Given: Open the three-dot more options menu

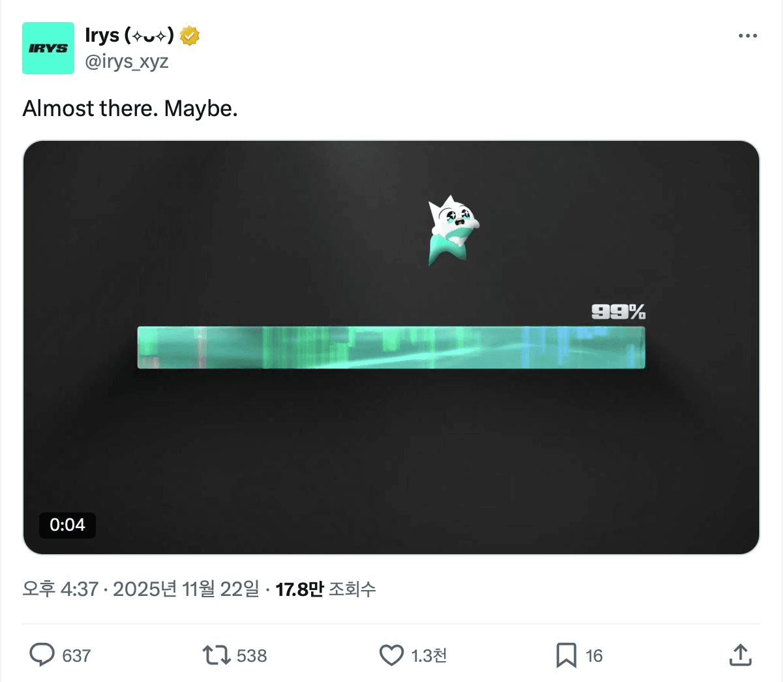Looking at the screenshot, I should [747, 36].
